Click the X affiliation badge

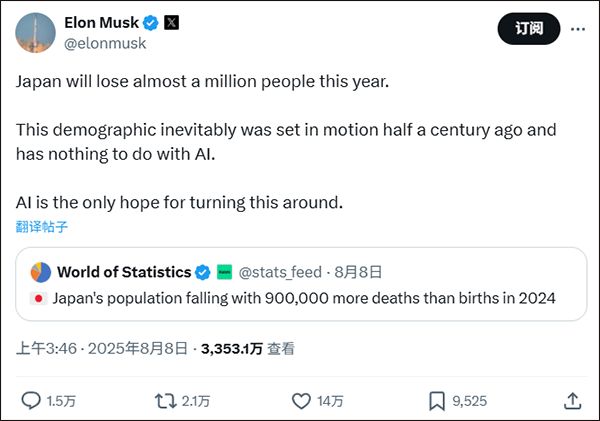tap(173, 22)
